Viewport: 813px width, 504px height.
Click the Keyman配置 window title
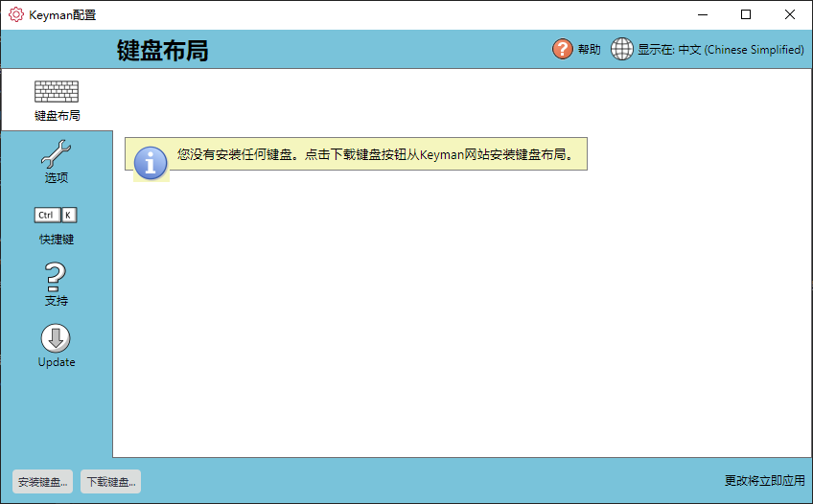(62, 15)
